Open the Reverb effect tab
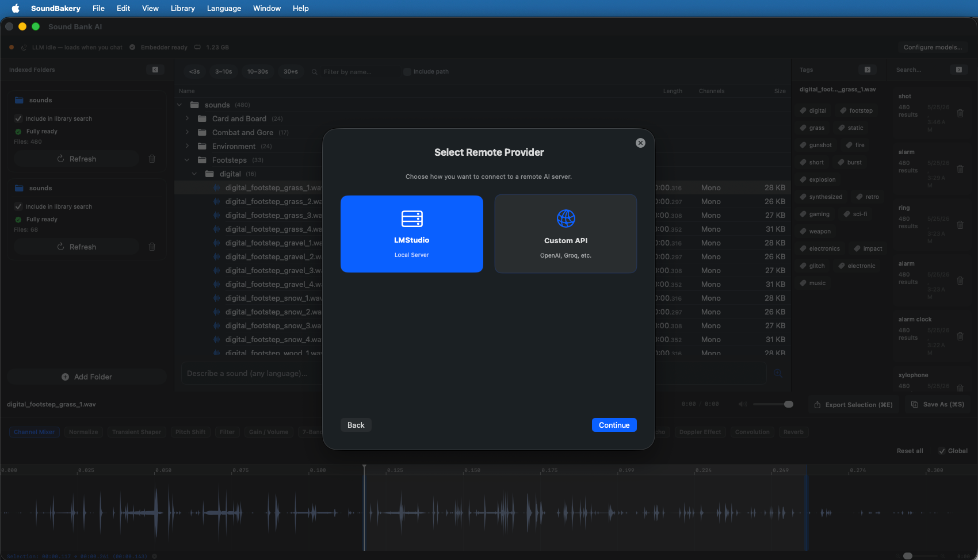The image size is (978, 560). pos(793,432)
